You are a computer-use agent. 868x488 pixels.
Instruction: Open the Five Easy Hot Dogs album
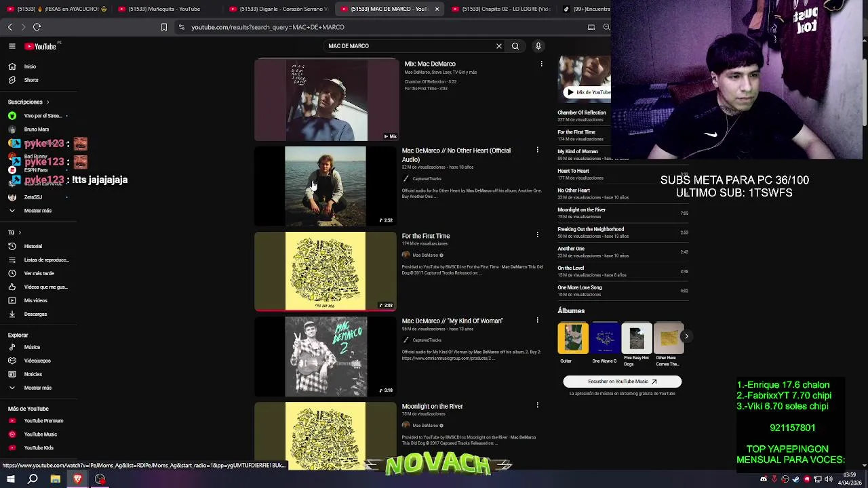(636, 338)
